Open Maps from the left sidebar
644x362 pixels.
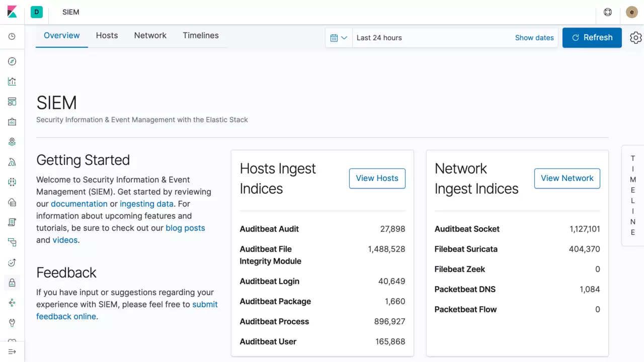tap(12, 142)
